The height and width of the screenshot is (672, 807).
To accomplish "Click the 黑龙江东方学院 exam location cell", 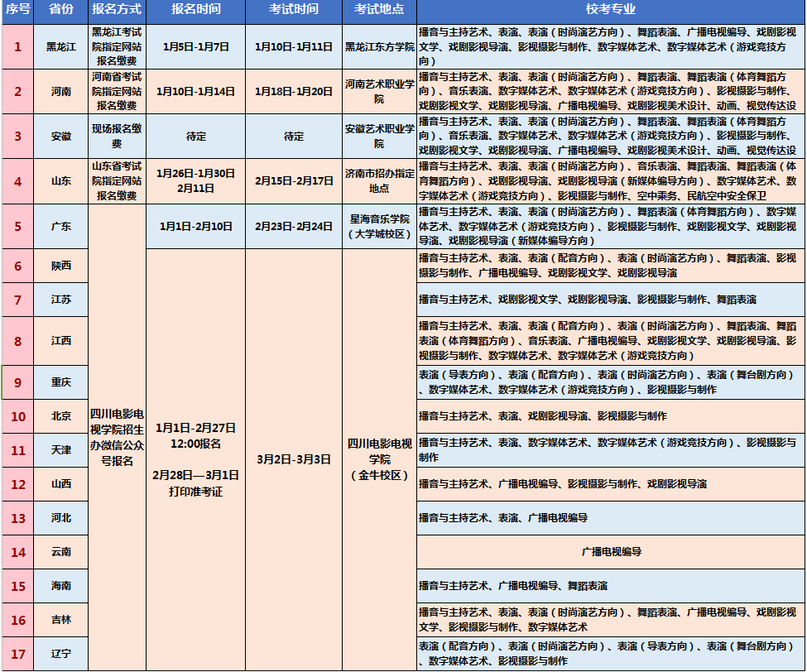I will (x=379, y=46).
